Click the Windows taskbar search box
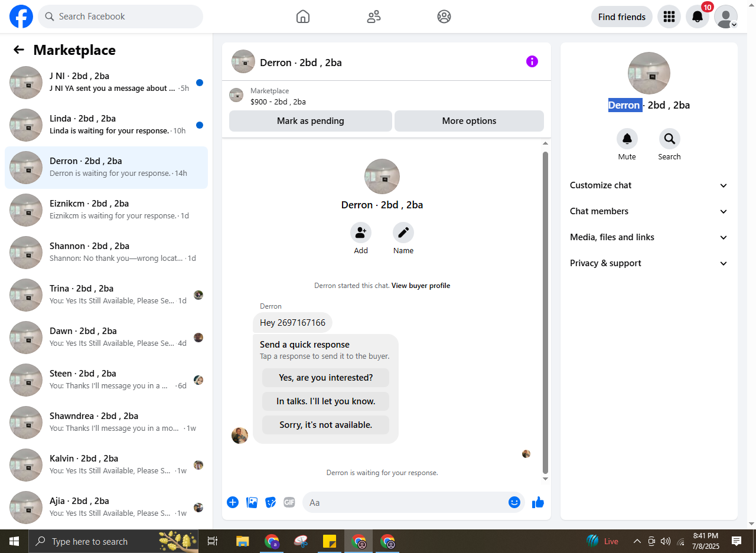 click(x=115, y=541)
